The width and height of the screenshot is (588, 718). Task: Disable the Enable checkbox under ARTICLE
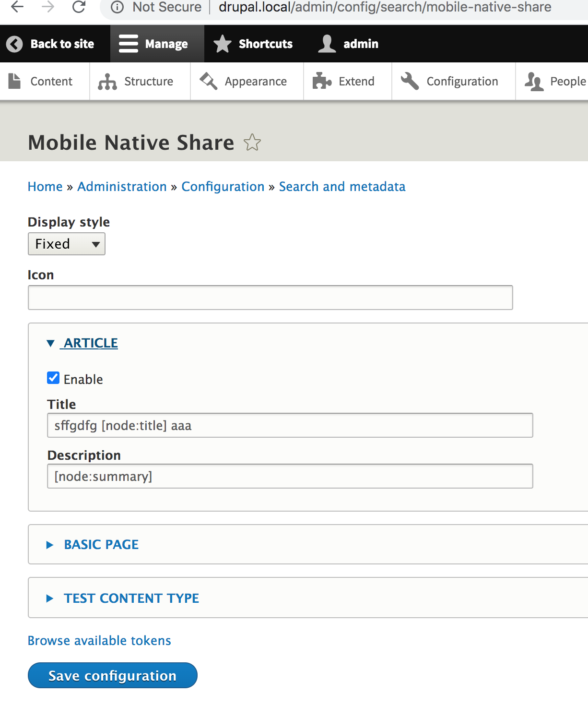coord(53,378)
